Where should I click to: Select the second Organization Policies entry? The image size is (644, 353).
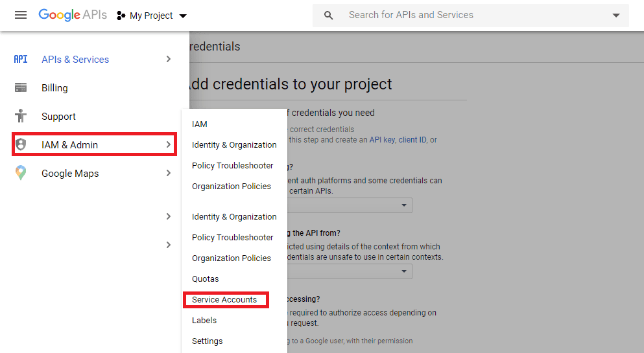tap(232, 258)
